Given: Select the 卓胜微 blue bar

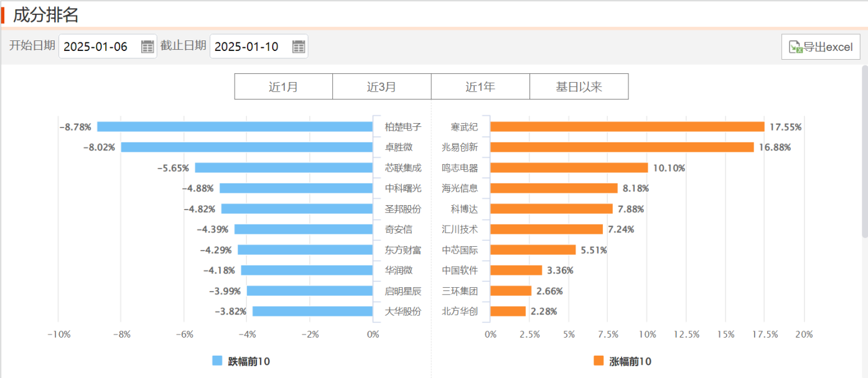Looking at the screenshot, I should pos(246,147).
